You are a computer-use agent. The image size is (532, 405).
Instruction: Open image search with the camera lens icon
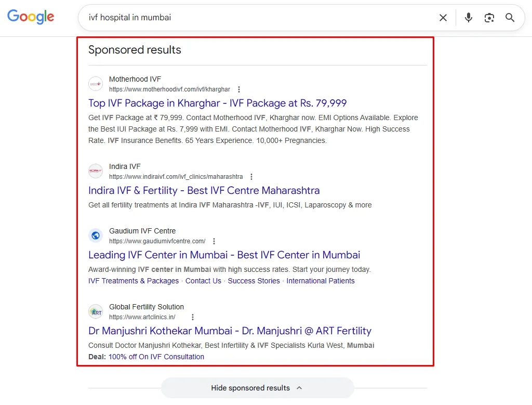coord(489,18)
